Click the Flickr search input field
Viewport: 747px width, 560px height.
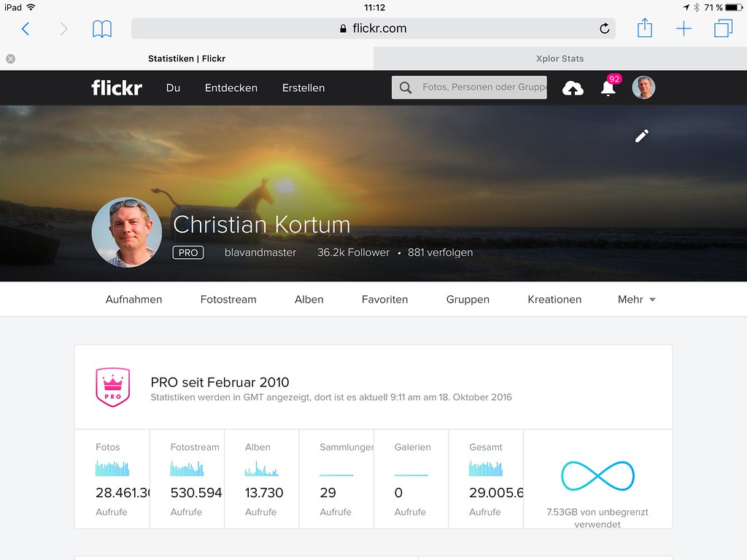coord(469,87)
